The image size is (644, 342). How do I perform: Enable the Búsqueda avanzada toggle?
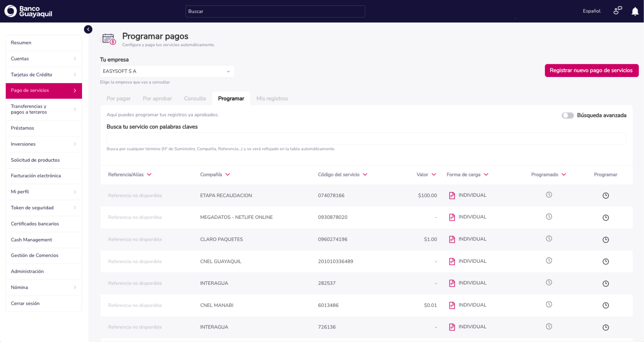click(x=567, y=116)
